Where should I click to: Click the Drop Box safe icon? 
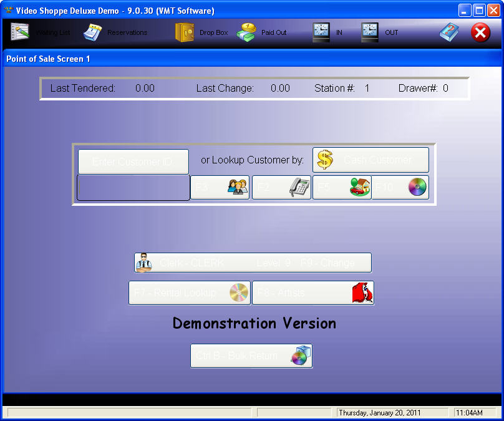pyautogui.click(x=185, y=32)
